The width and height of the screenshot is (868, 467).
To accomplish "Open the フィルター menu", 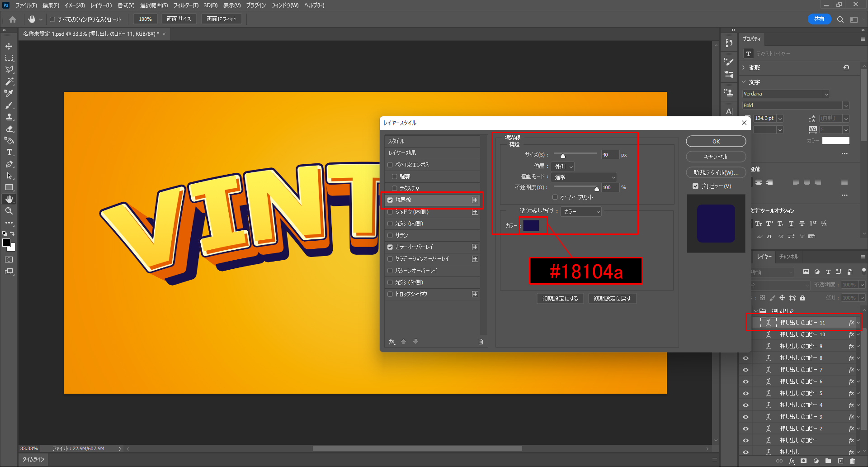I will point(185,5).
